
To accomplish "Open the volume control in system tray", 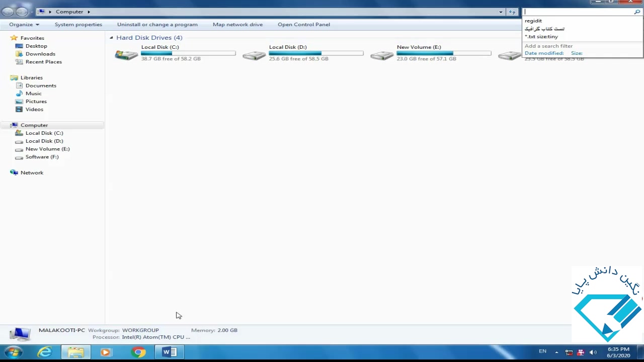I will (x=593, y=352).
